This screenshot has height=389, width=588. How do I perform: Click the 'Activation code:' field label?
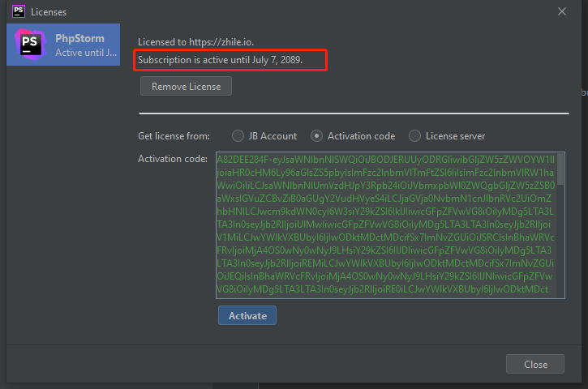coord(173,159)
